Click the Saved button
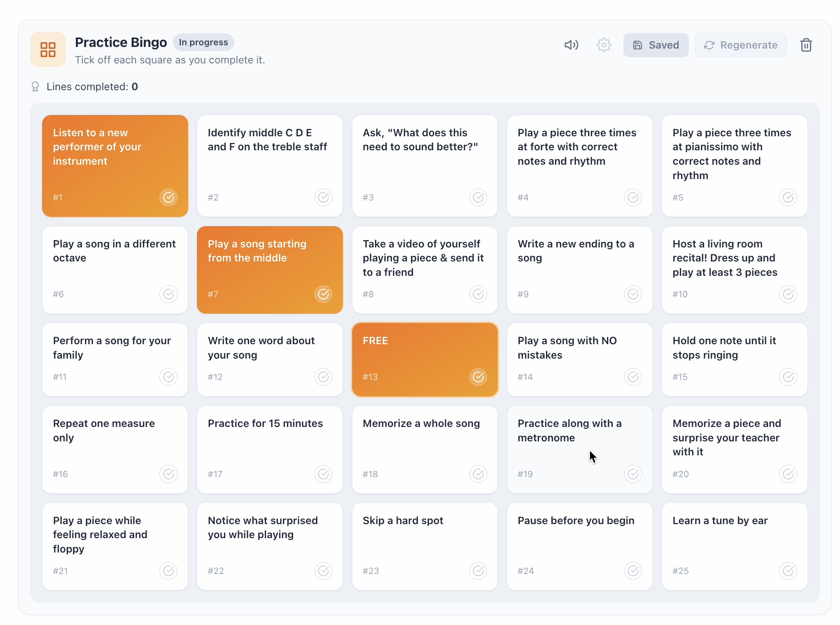Viewport: 840px width, 625px height. [x=656, y=45]
